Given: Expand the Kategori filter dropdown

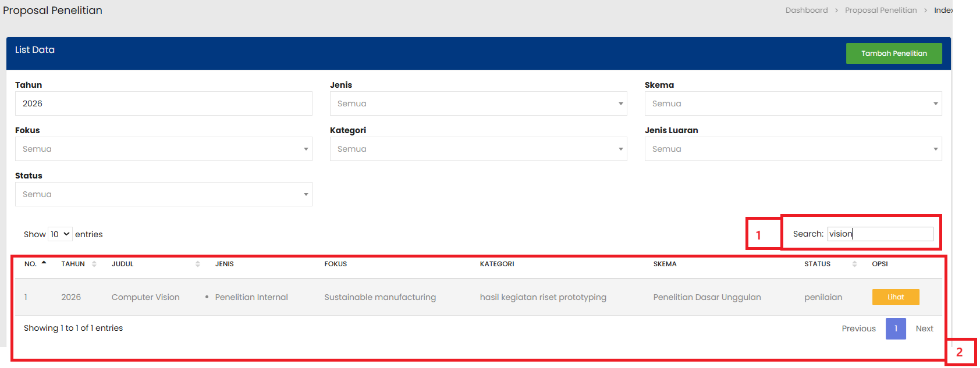Looking at the screenshot, I should coord(478,149).
